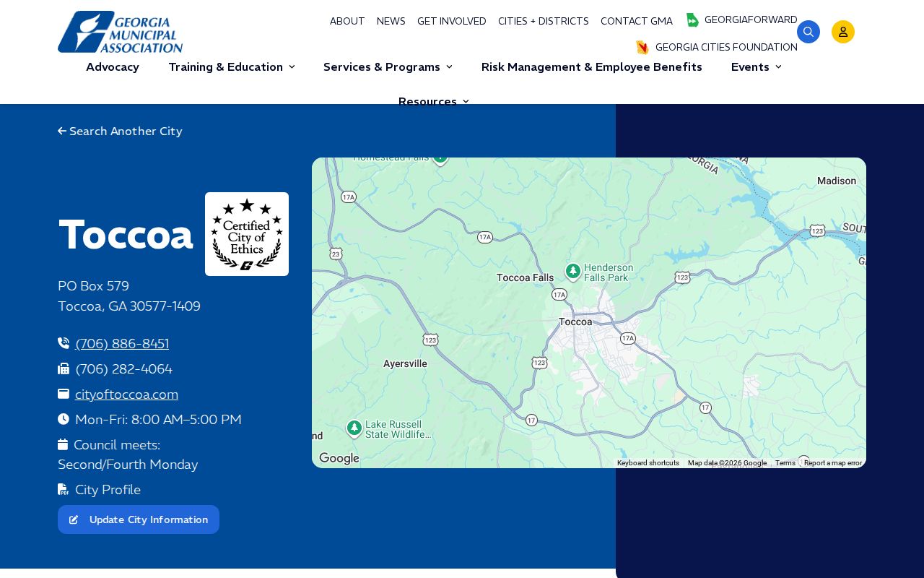The height and width of the screenshot is (578, 924).
Task: Click the Toccoa city name heading
Action: click(x=126, y=234)
